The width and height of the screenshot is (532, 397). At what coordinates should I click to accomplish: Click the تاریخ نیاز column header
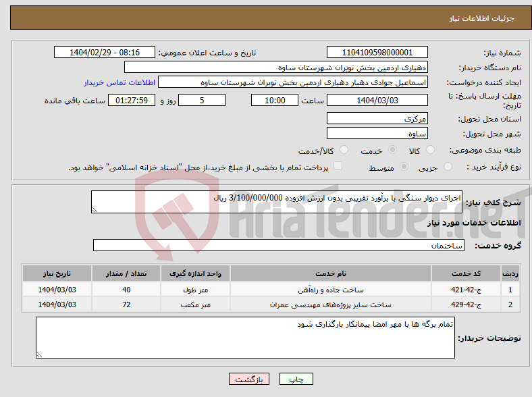57,273
